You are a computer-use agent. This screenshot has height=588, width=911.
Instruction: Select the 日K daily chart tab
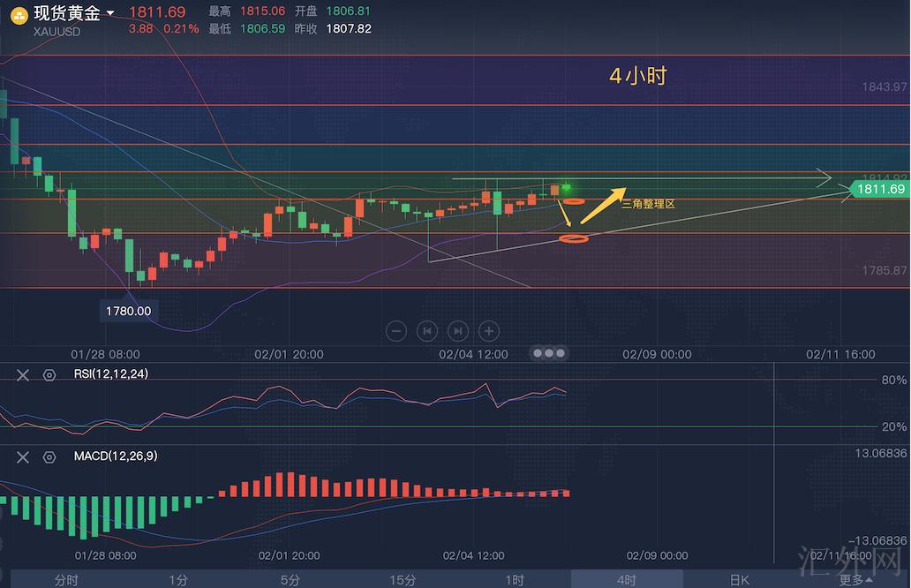click(739, 580)
